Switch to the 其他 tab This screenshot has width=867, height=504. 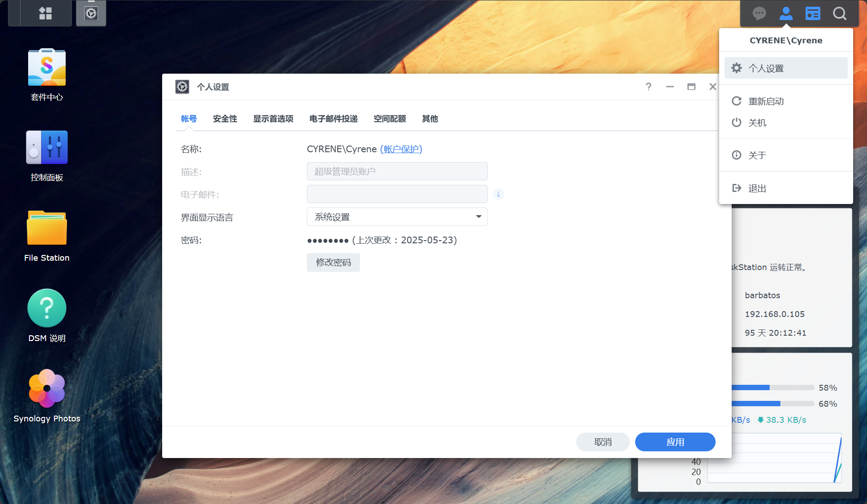tap(430, 119)
